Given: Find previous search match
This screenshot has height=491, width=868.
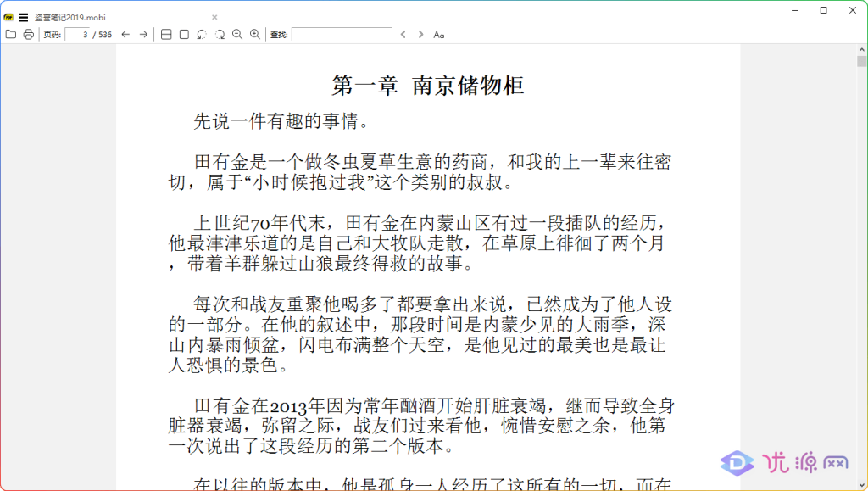Looking at the screenshot, I should pyautogui.click(x=403, y=35).
